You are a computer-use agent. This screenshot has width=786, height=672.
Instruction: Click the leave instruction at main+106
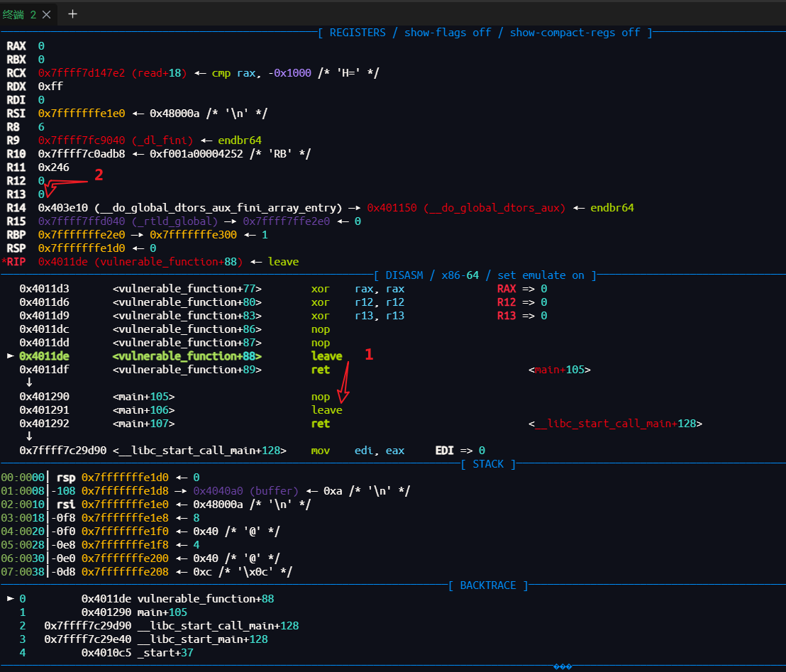[327, 411]
